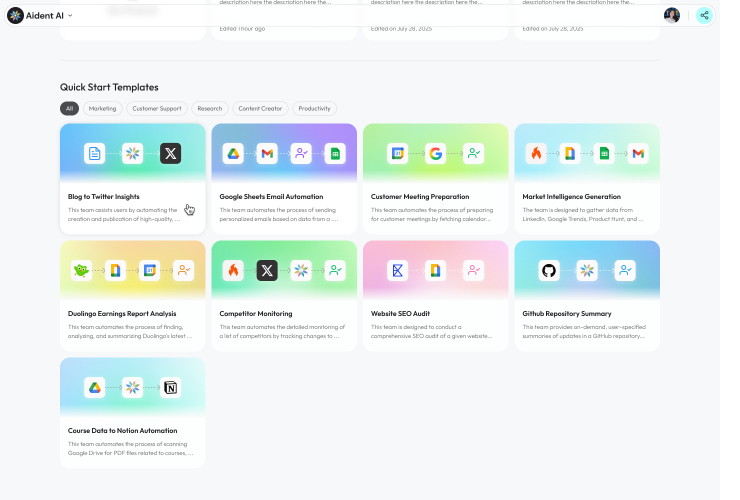Open Course Data to Notion Automation title
Viewport: 740px width, 500px height.
(x=123, y=431)
